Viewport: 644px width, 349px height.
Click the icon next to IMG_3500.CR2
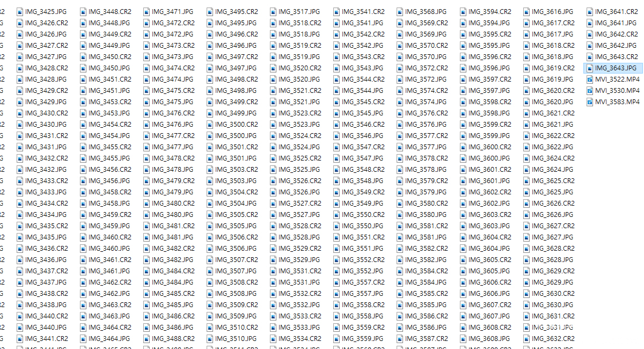click(210, 124)
